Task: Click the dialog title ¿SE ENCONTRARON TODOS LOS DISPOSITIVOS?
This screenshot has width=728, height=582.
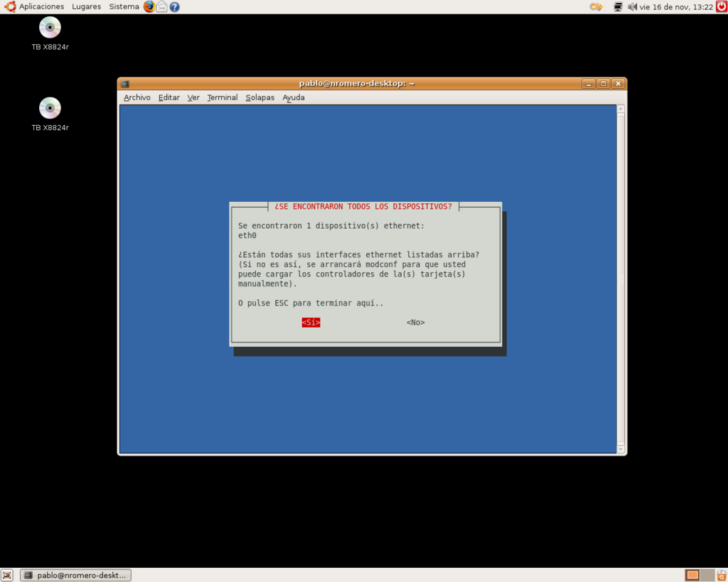Action: 363,206
